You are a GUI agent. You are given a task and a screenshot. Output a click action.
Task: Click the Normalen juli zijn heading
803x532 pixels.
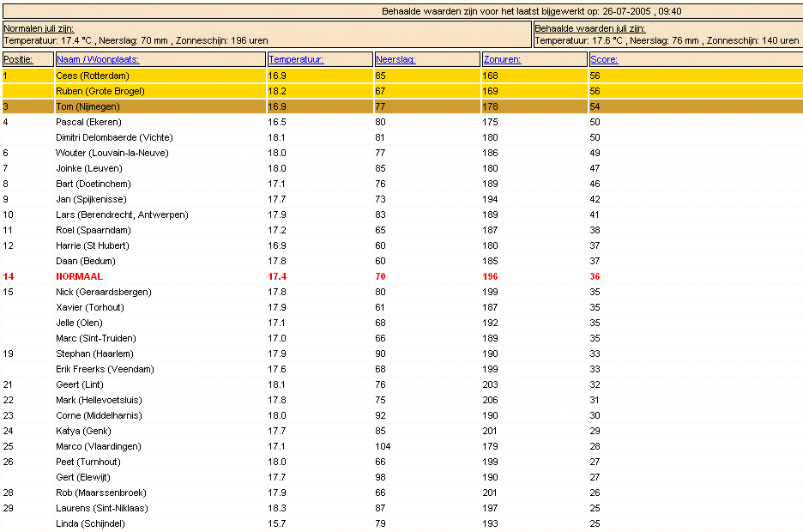coord(39,28)
